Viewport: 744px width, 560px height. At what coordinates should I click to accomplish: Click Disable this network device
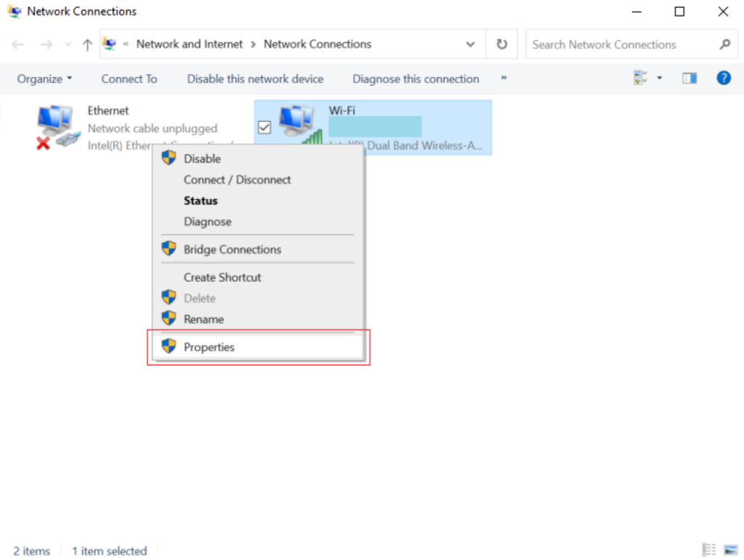point(255,78)
